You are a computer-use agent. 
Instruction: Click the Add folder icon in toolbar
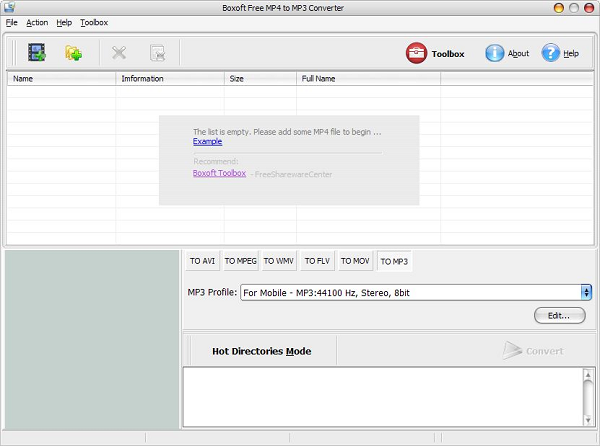tap(73, 53)
